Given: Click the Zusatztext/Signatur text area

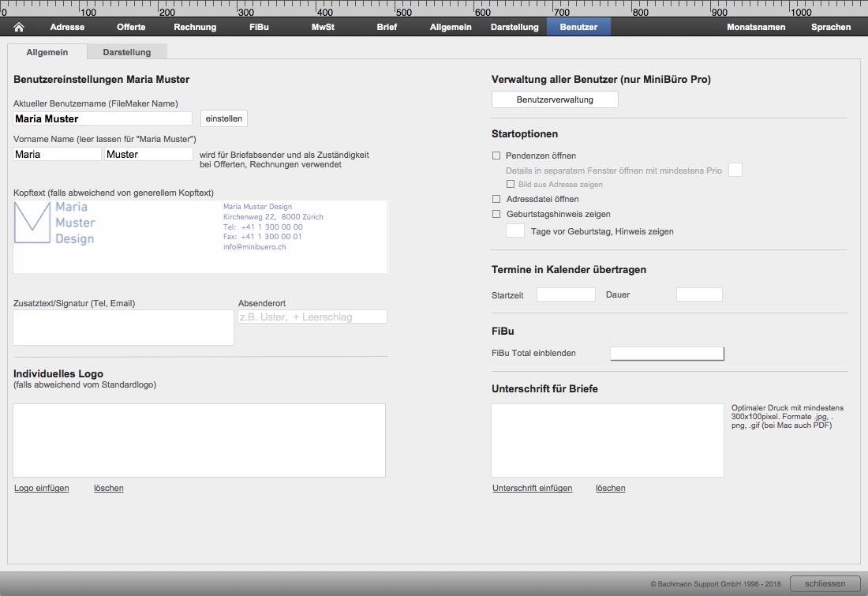Looking at the screenshot, I should [x=123, y=328].
